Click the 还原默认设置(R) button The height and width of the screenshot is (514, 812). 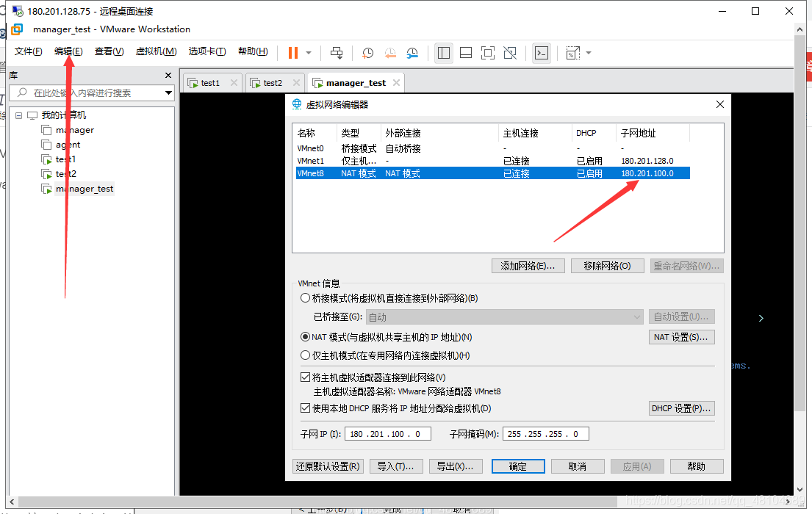tap(328, 466)
